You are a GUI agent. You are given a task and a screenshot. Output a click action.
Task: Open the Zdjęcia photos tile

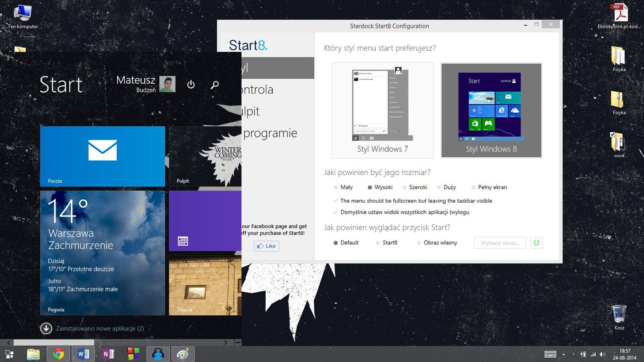pos(205,285)
